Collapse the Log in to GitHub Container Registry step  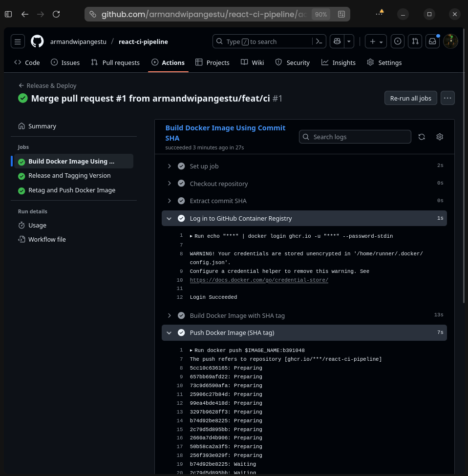(x=169, y=218)
